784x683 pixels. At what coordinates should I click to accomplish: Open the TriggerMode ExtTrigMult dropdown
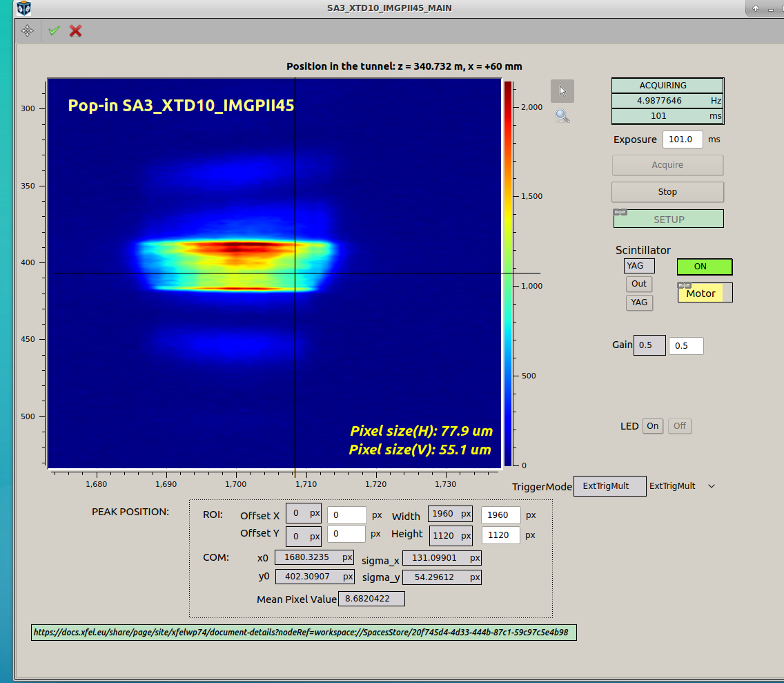[x=683, y=486]
